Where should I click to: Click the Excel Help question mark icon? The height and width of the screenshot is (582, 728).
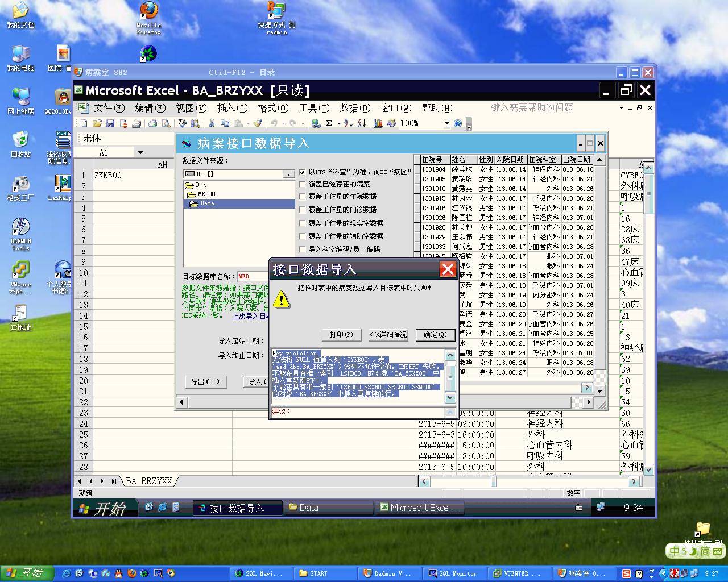[458, 123]
